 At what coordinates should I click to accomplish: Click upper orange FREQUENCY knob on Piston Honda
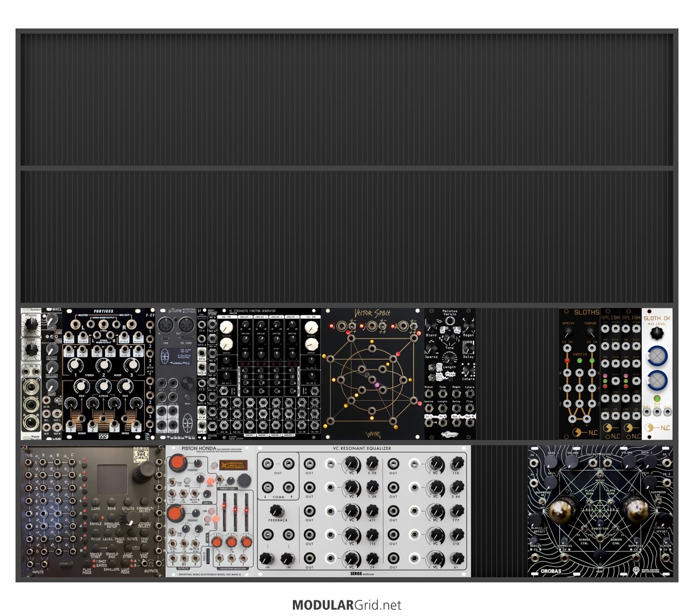pos(178,463)
